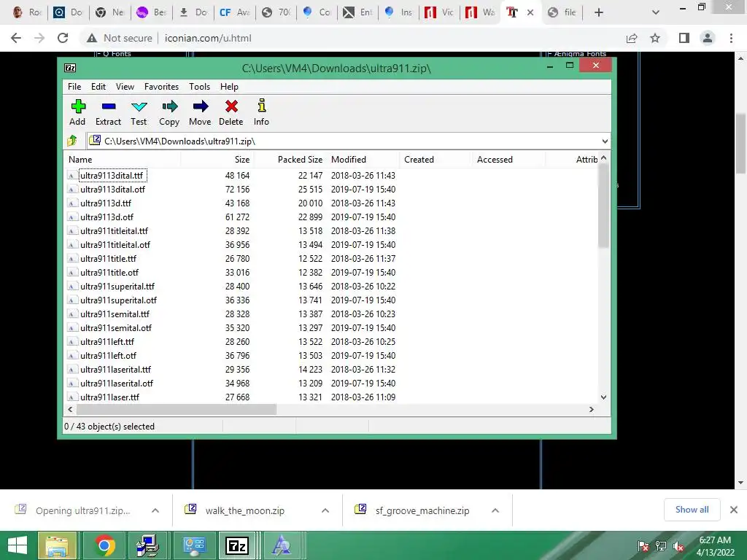Click the taskbar clock 6:27 AM
747x560 pixels.
tap(715, 540)
